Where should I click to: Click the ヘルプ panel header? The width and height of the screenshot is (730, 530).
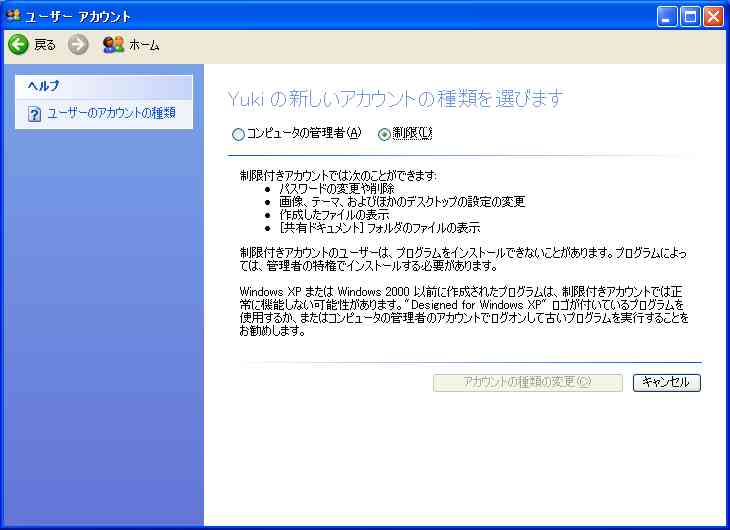coord(104,87)
